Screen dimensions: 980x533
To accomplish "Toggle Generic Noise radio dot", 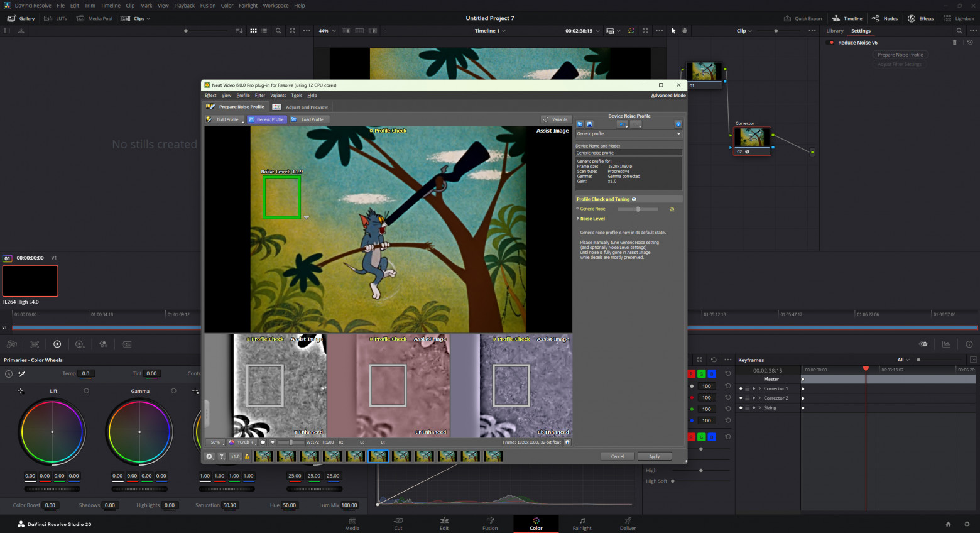I will point(577,209).
